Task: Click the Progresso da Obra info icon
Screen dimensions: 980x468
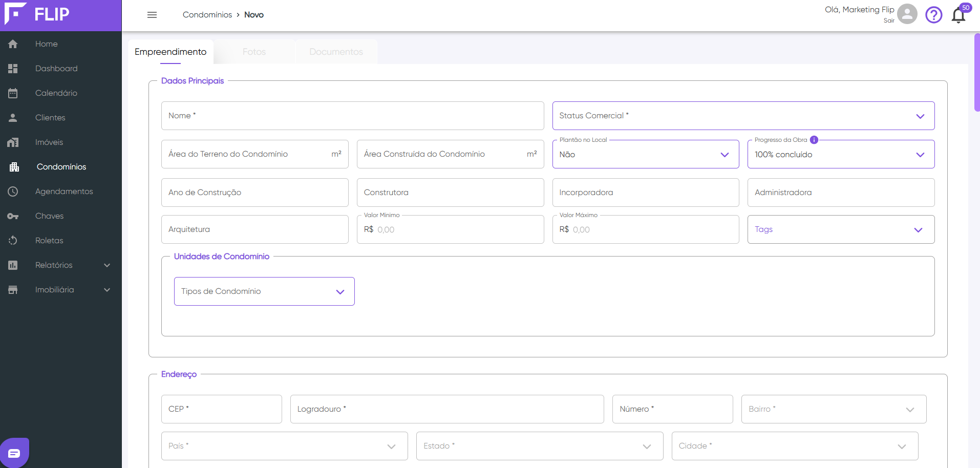Action: pos(814,140)
